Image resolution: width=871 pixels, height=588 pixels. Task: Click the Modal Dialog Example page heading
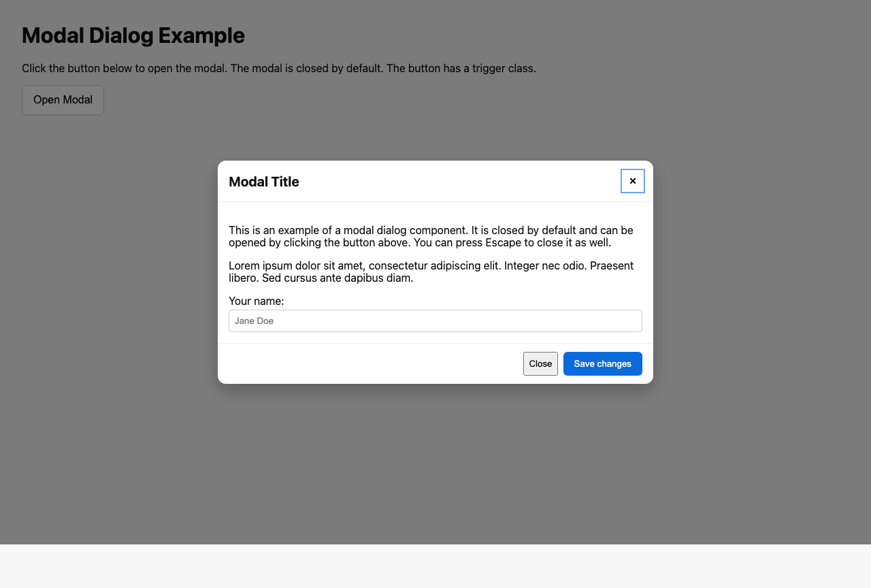[x=133, y=35]
